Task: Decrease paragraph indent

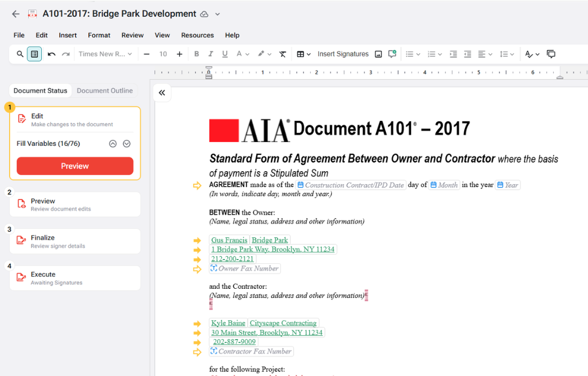Action: (x=468, y=54)
